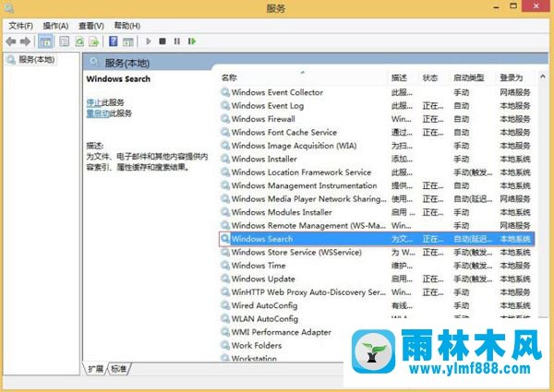Switch to the 扩展 tab
The width and height of the screenshot is (554, 392).
coord(95,369)
